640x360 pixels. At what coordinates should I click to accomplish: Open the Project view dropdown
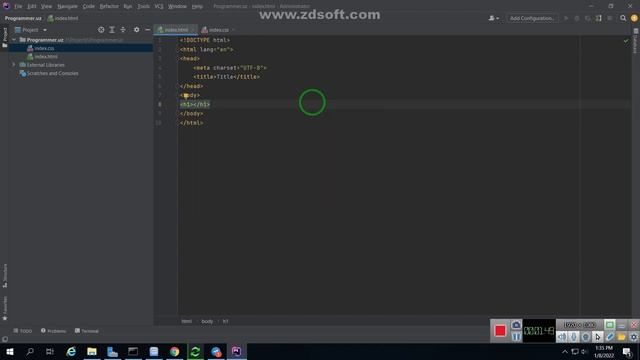click(31, 30)
